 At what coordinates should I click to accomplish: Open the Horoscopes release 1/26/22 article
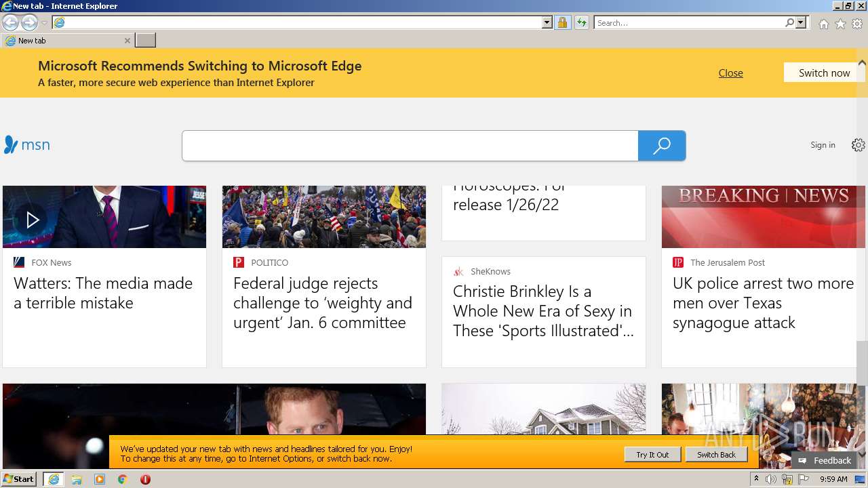pyautogui.click(x=510, y=197)
